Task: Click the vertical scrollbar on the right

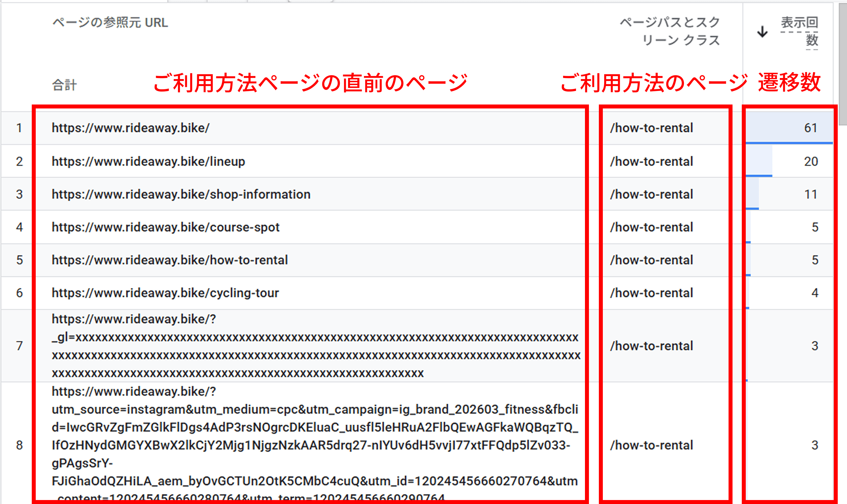Action: click(x=843, y=64)
